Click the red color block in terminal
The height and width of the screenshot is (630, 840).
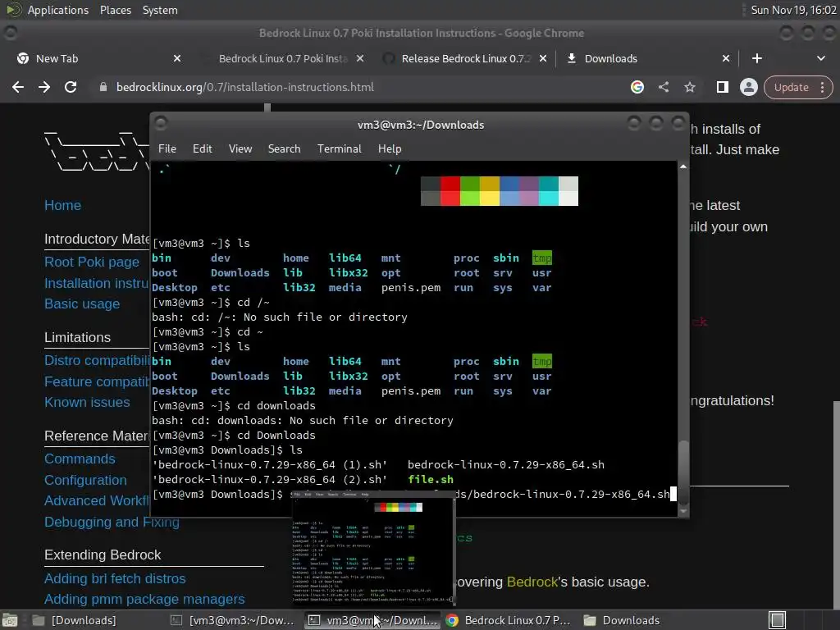point(450,191)
